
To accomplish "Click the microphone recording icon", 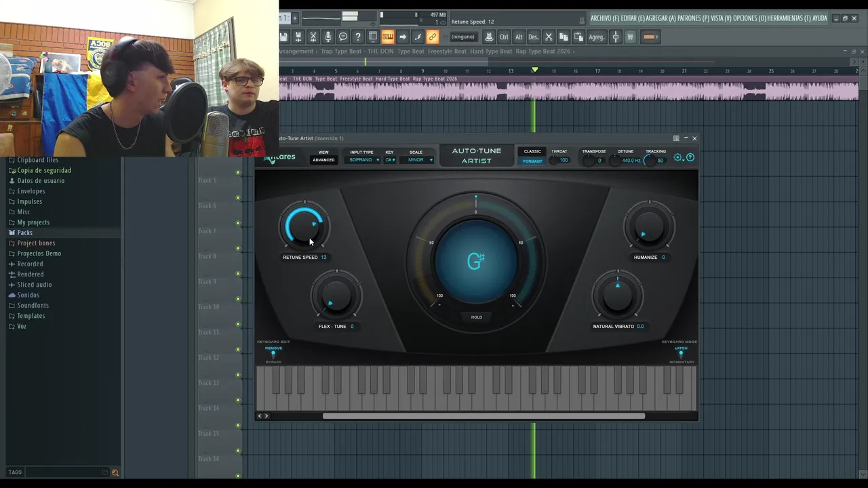I will point(328,37).
